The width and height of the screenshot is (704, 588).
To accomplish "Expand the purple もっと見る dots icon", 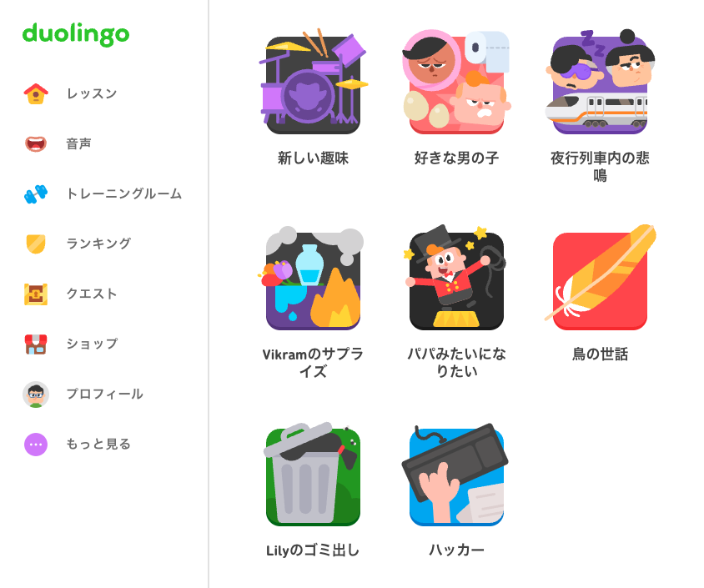I will 36,445.
